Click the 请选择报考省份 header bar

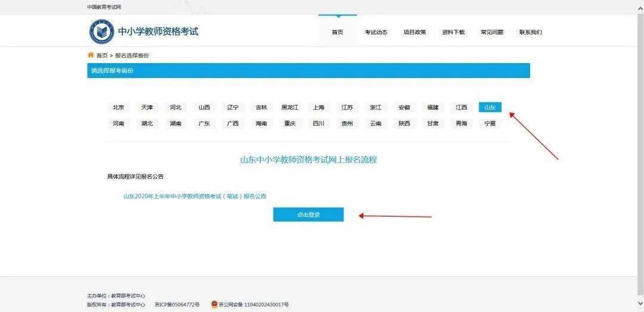[x=308, y=70]
